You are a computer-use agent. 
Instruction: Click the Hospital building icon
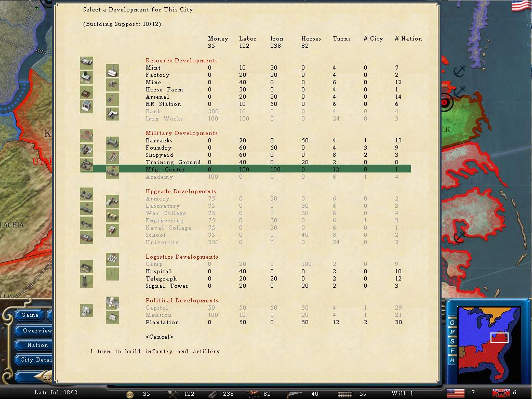pos(87,266)
